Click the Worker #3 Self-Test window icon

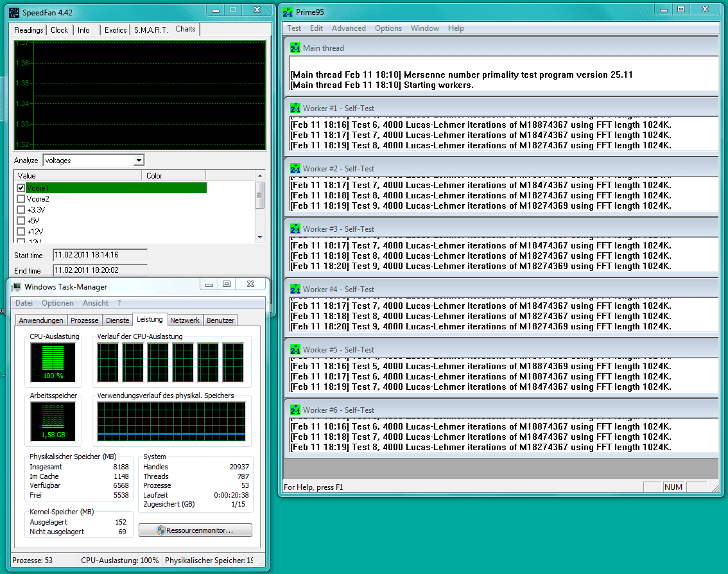(295, 229)
